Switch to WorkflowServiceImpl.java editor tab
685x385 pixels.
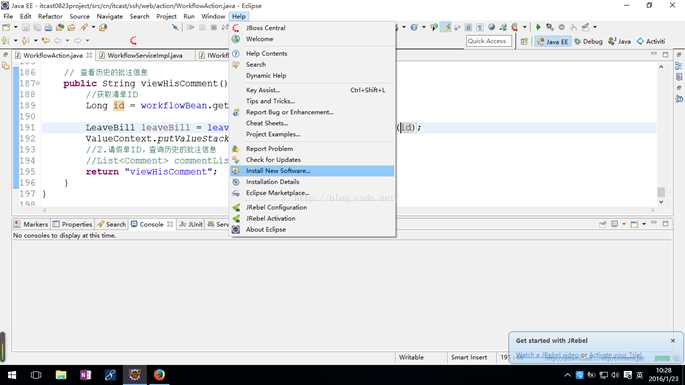[145, 55]
